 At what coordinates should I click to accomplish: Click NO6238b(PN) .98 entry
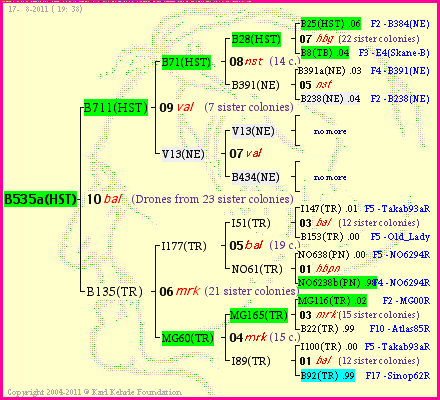(337, 283)
